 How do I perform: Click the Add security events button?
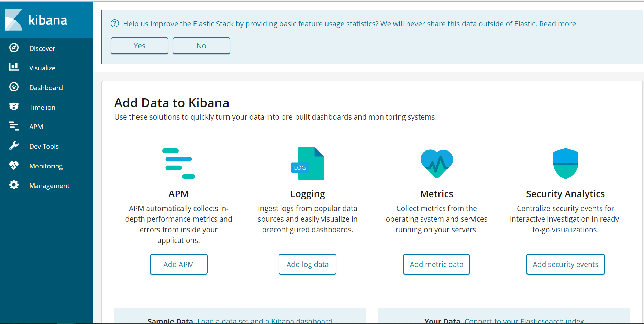coord(566,264)
